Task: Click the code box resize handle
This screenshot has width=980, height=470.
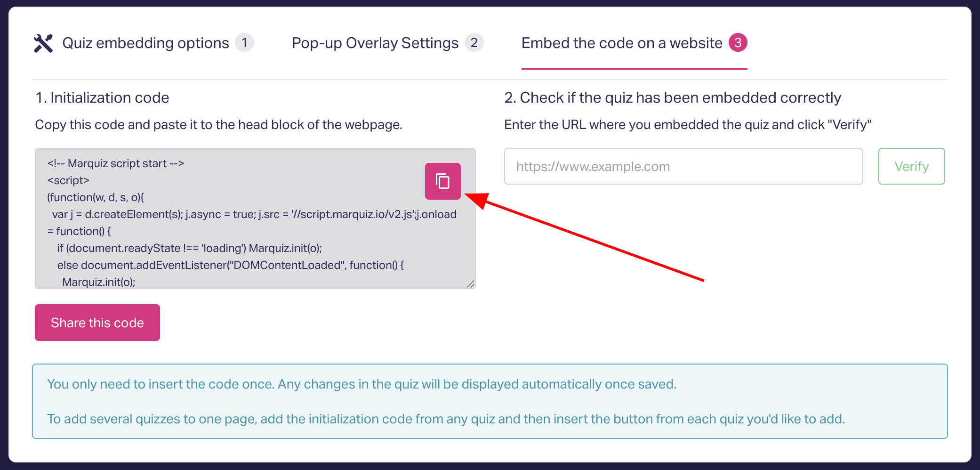Action: coord(471,284)
